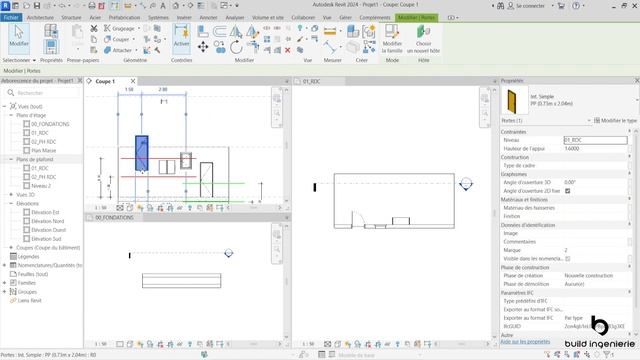The image size is (640, 360).
Task: Click Choisir un nouvel hôte icon
Action: click(423, 31)
